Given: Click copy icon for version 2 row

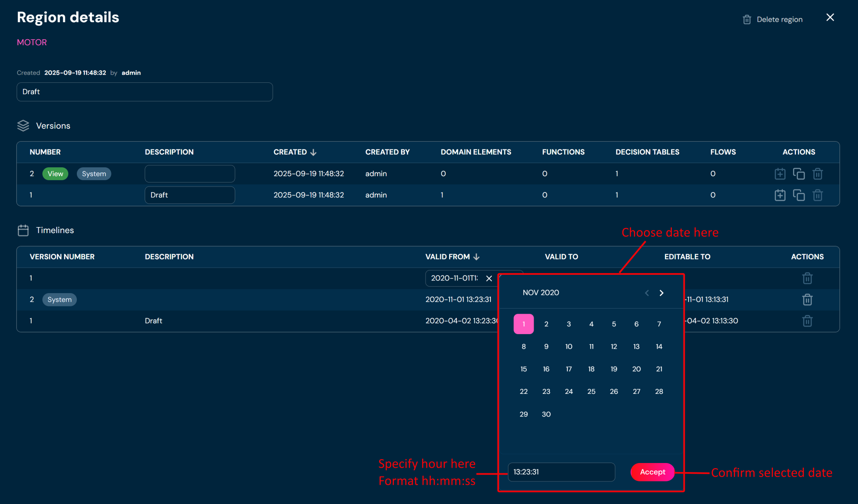Looking at the screenshot, I should (799, 174).
